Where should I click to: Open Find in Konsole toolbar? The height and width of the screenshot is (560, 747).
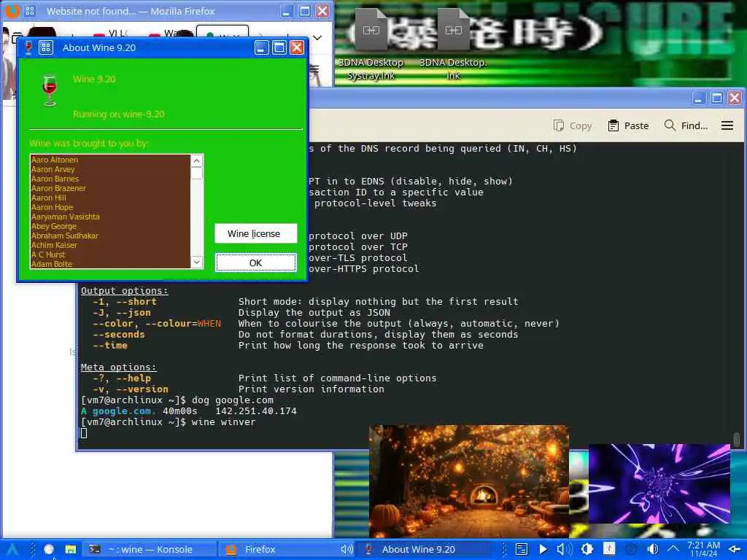pos(686,125)
